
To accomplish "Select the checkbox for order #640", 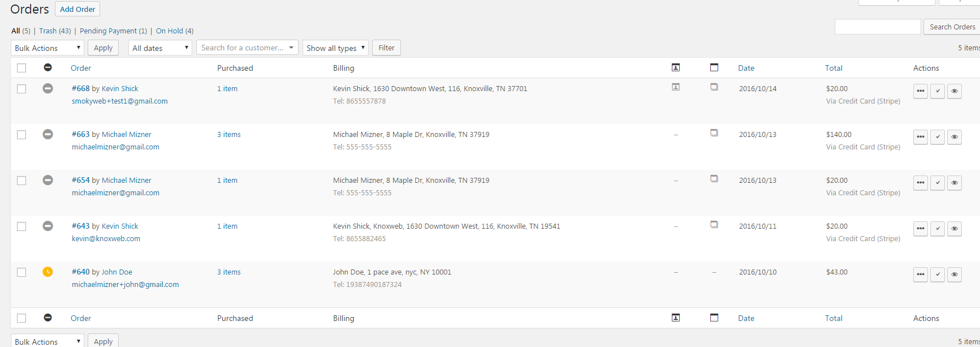I will click(21, 272).
